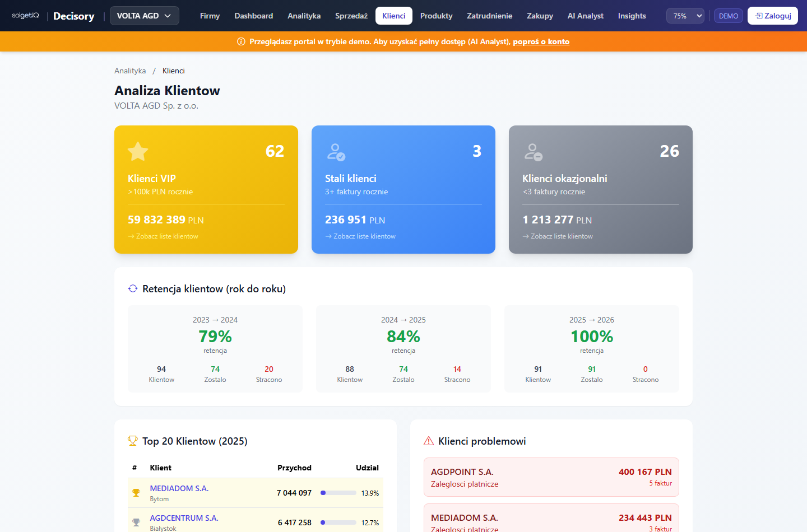
Task: Click the gold trophy in MEDIADOM row
Action: pos(136,493)
